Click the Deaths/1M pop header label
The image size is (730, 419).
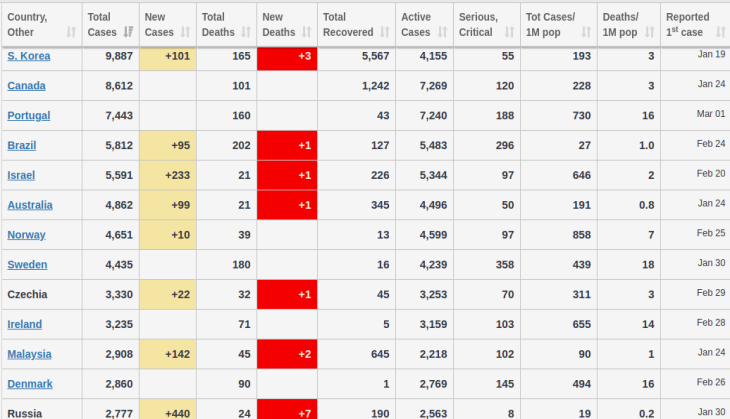click(x=621, y=25)
